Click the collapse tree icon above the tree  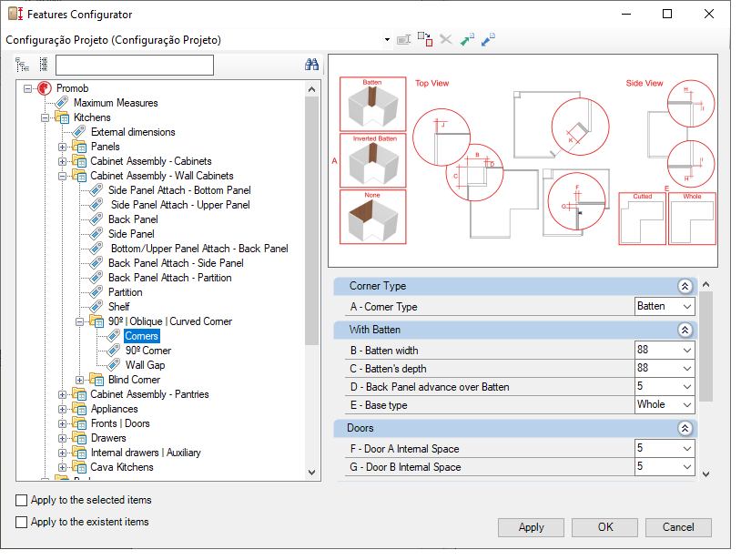[x=44, y=65]
